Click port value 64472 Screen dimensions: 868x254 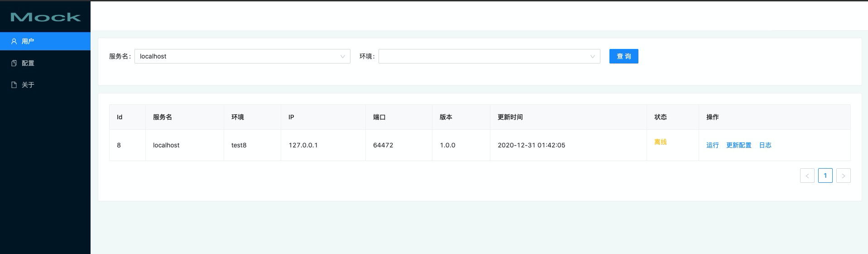[383, 145]
